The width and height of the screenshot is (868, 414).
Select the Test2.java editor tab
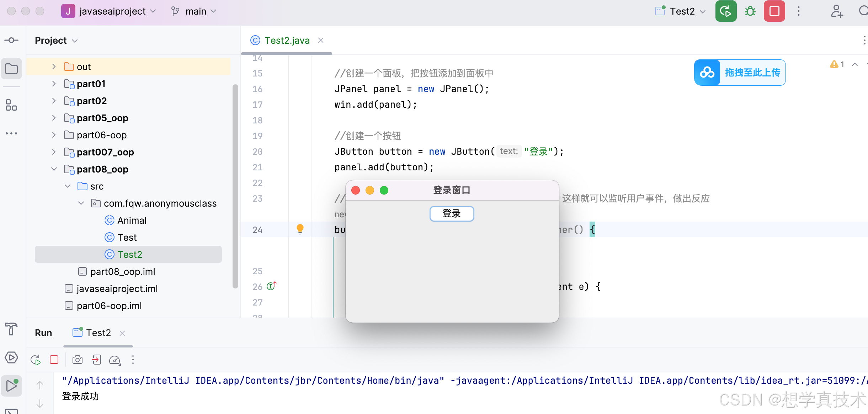point(287,41)
